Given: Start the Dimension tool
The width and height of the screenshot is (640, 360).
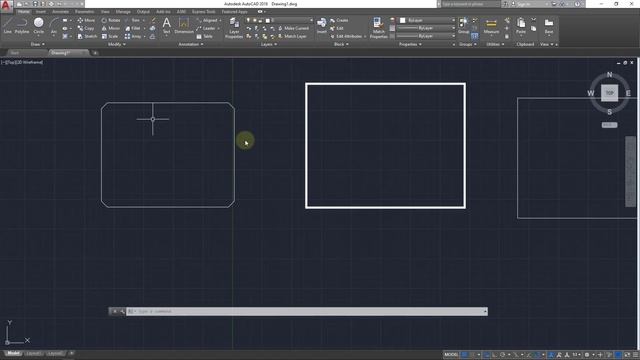Looking at the screenshot, I should pos(184,25).
